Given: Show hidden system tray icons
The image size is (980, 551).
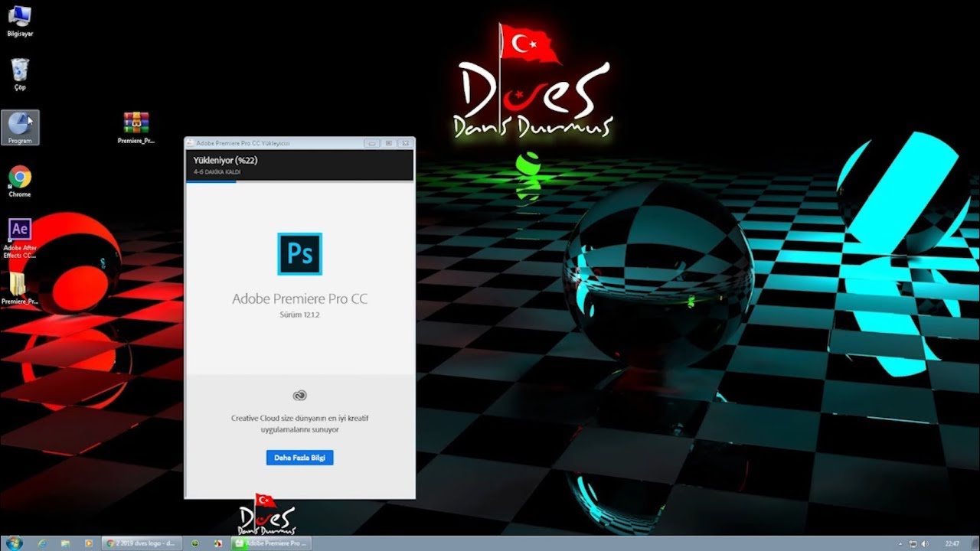Looking at the screenshot, I should coord(902,543).
